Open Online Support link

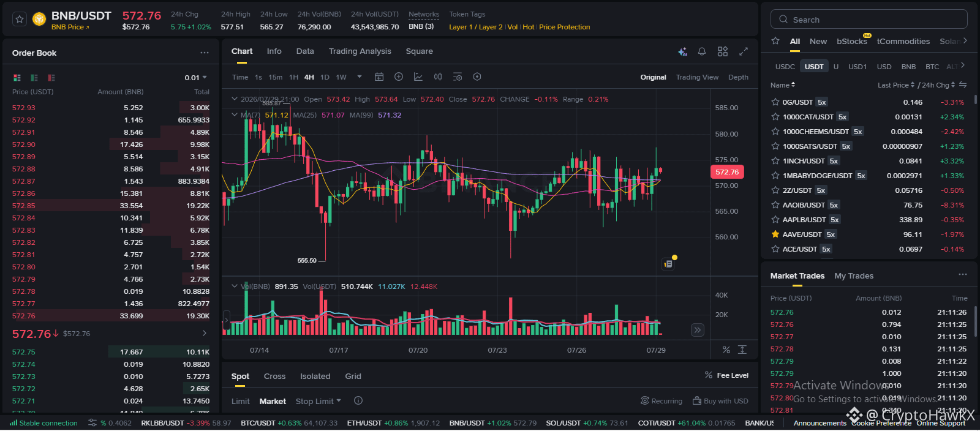point(941,423)
